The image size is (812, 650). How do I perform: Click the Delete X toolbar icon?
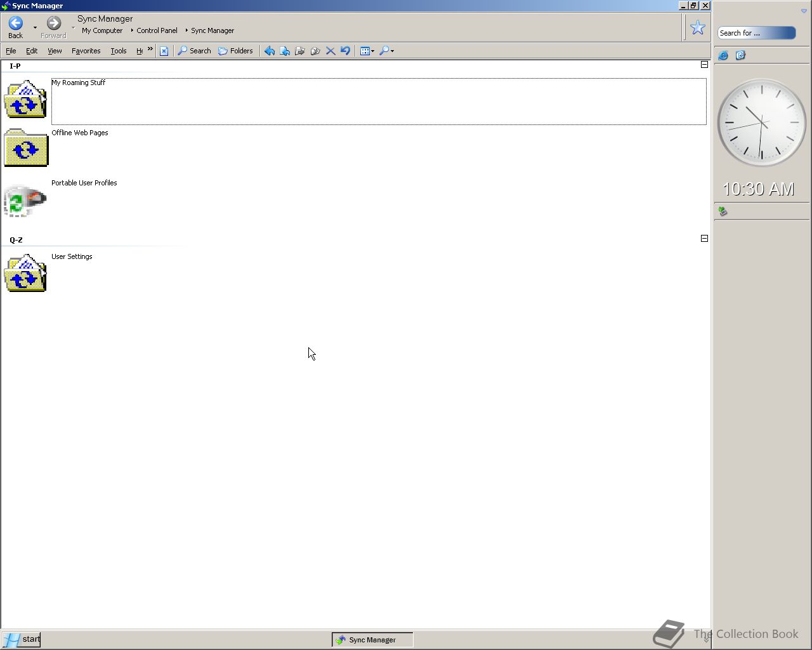tap(331, 51)
